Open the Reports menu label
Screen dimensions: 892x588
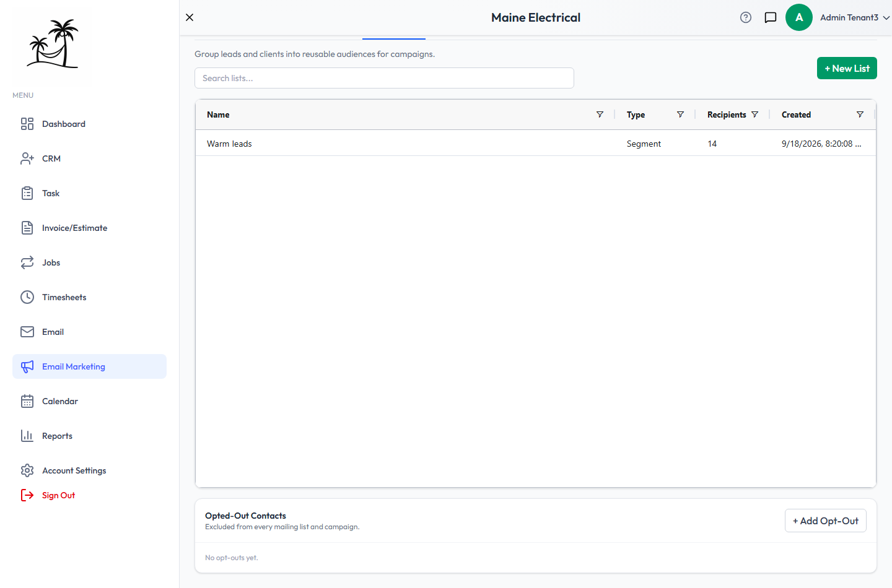click(57, 436)
